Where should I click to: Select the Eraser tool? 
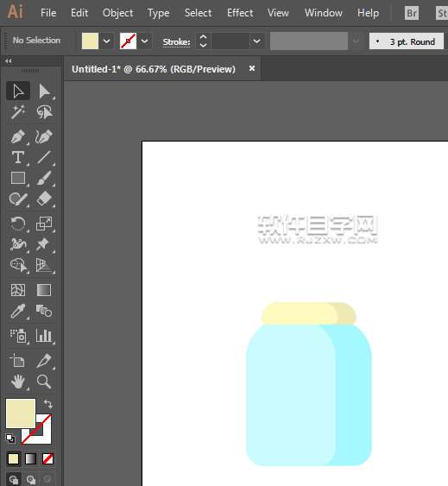click(x=44, y=199)
